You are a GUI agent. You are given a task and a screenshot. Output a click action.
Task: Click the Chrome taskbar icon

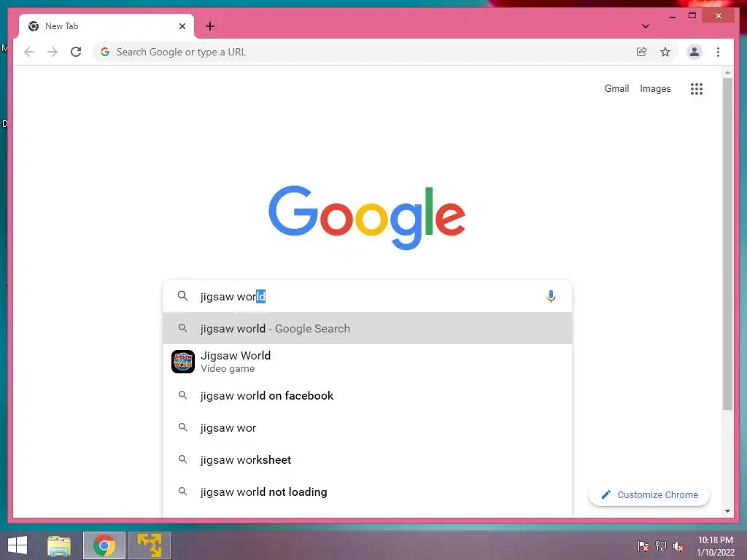(x=104, y=545)
